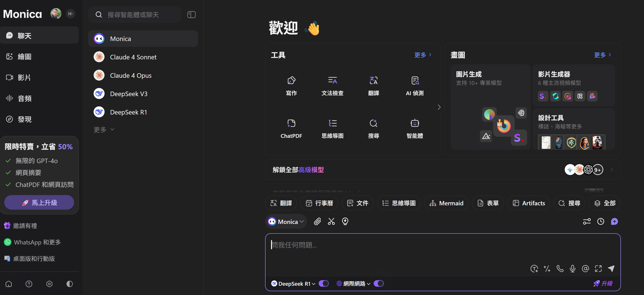Open the 圖片生成 card
This screenshot has width=644, height=295.
490,107
